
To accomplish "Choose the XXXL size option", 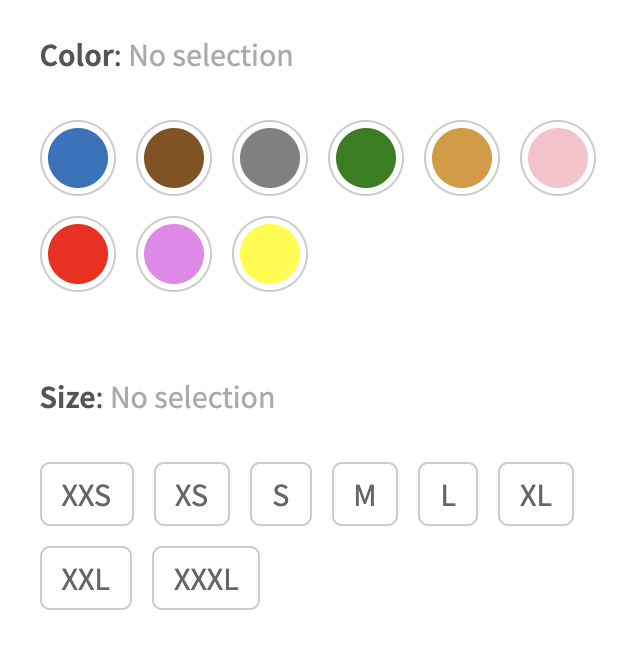I will (x=206, y=578).
